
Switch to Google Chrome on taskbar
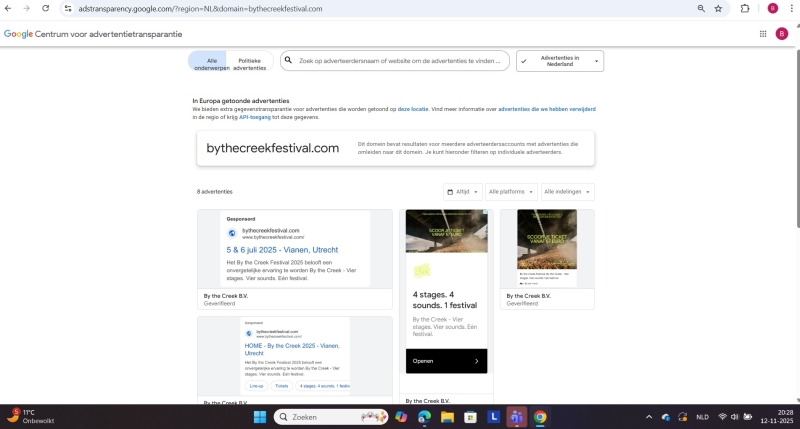540,417
